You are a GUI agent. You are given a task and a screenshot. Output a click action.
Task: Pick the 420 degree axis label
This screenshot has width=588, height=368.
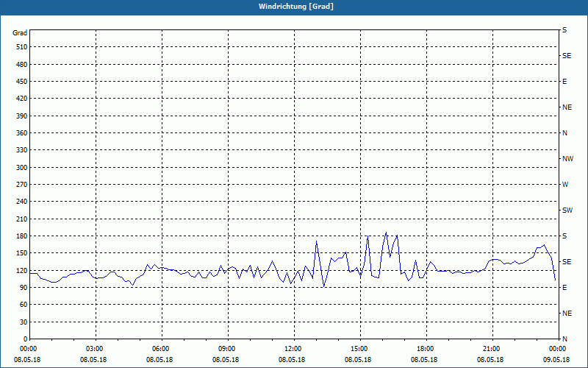(21, 99)
